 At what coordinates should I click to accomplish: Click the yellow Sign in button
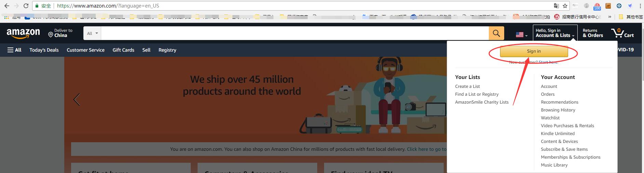coord(534,51)
